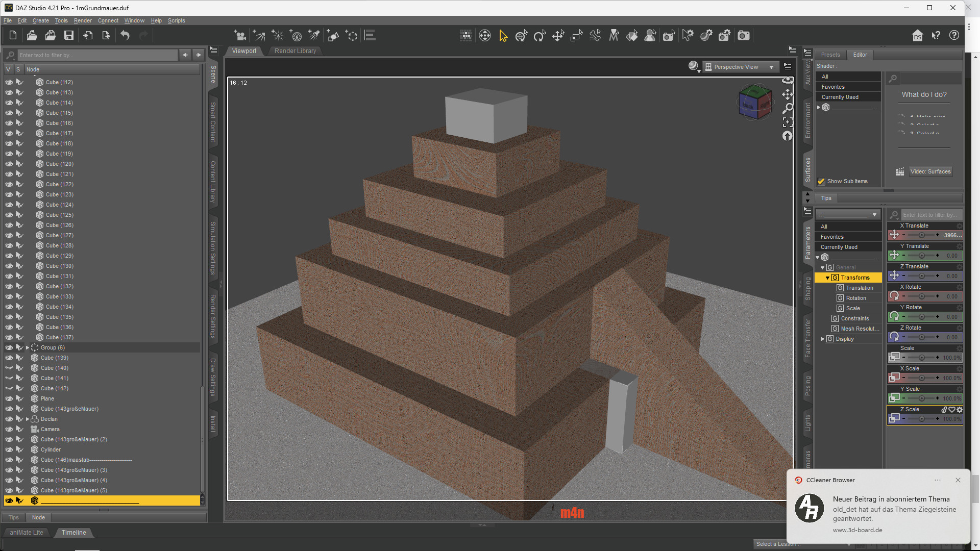Hide Cube (139) using eye icon
This screenshot has width=980, height=551.
[x=9, y=358]
